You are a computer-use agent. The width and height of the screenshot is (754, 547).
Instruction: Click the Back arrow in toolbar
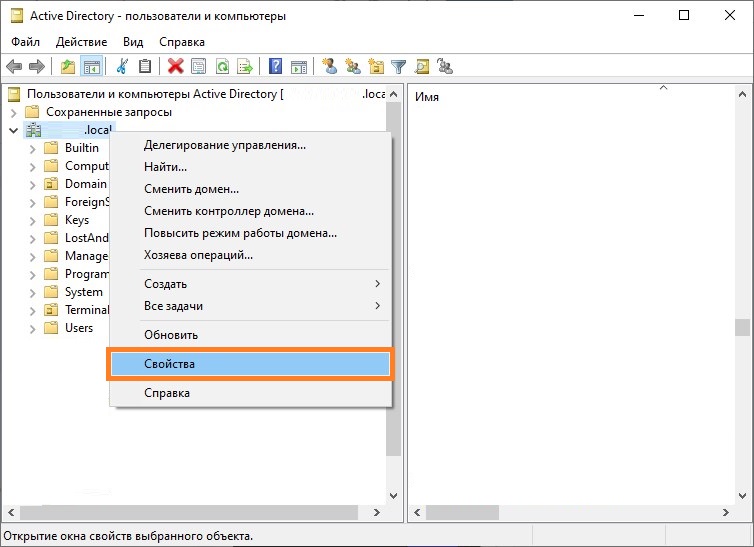click(14, 67)
